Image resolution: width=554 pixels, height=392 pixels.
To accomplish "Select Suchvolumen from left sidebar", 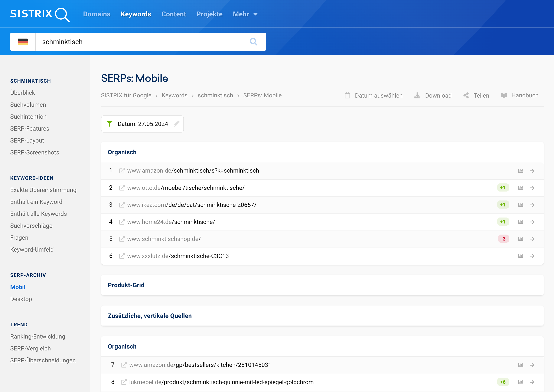I will (x=27, y=105).
